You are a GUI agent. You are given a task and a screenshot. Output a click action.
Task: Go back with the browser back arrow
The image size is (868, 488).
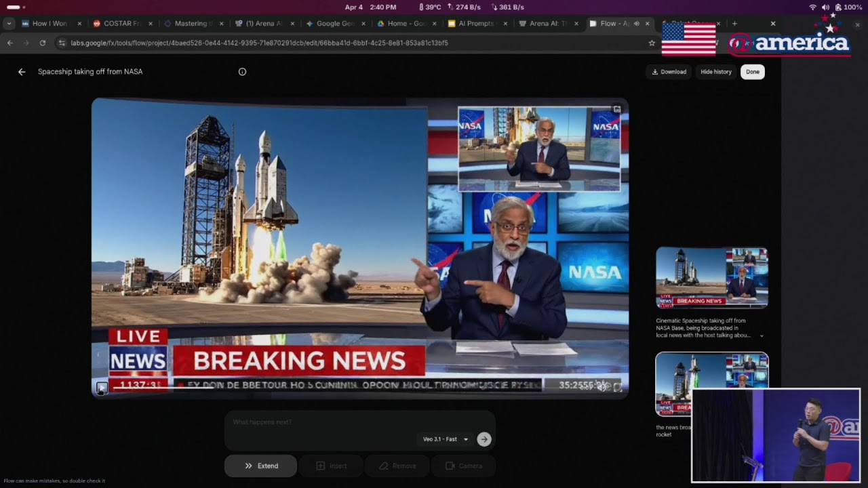[x=9, y=43]
